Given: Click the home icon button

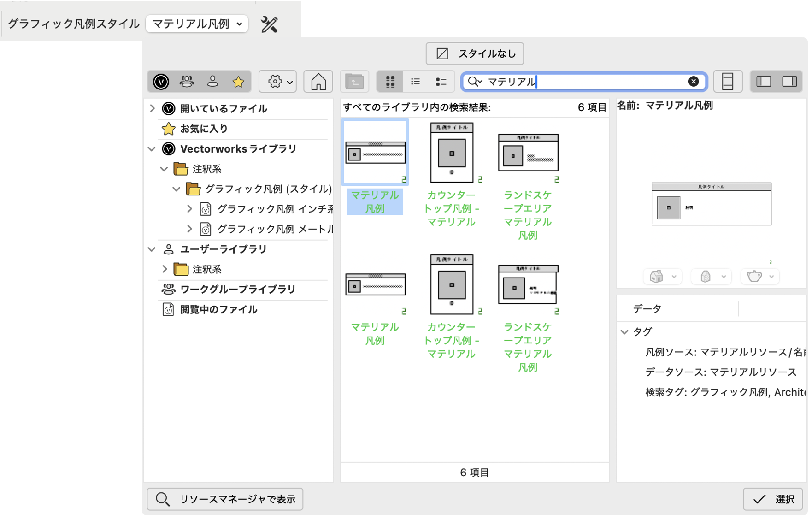Looking at the screenshot, I should point(318,82).
